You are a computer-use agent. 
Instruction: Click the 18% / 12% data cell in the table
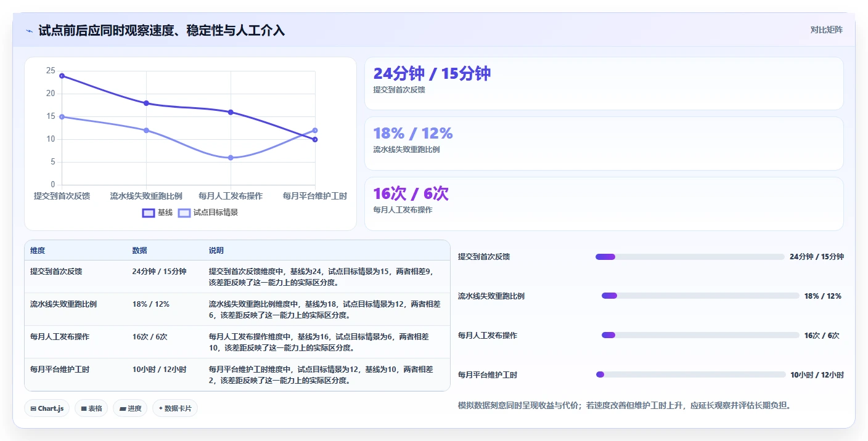tap(150, 304)
